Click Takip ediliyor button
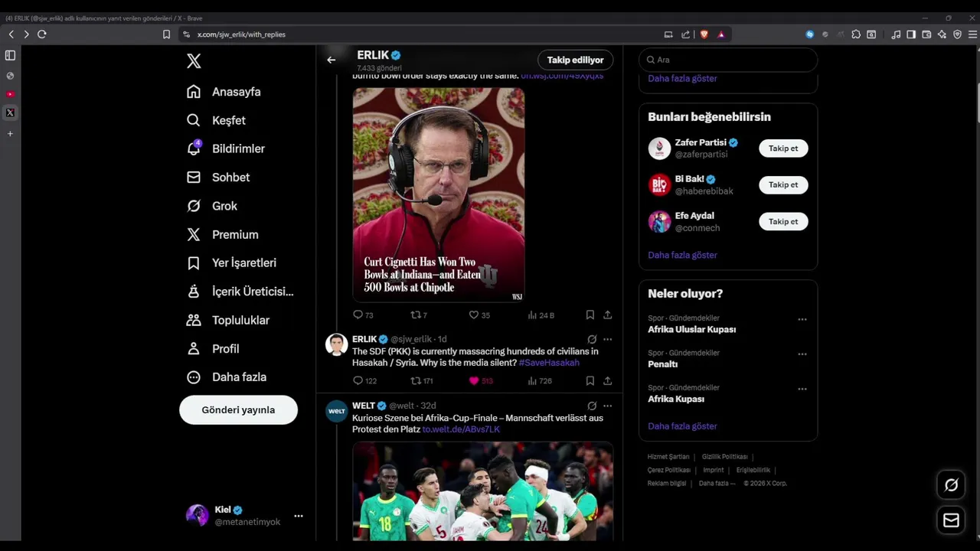Screen dimensions: 980x551 [x=575, y=60]
